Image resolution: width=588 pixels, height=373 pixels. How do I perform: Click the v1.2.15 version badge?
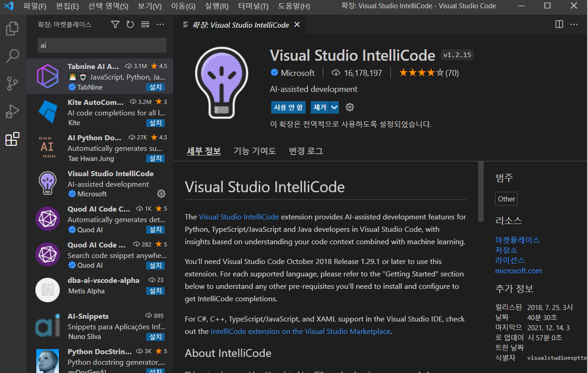coord(457,55)
